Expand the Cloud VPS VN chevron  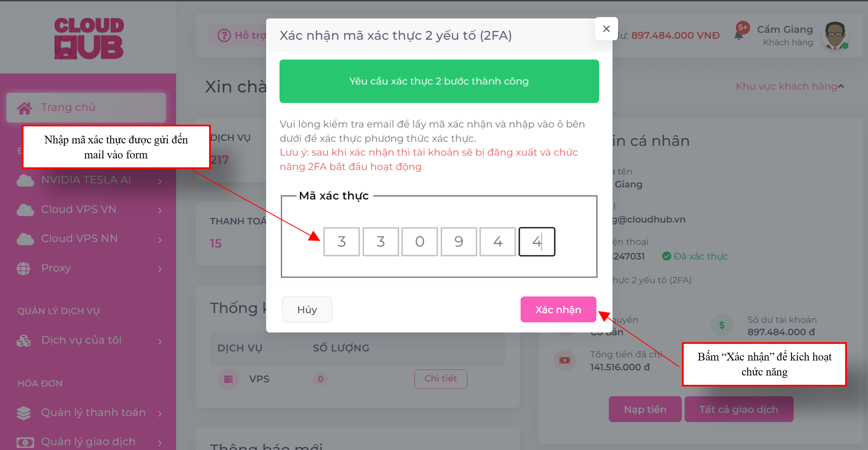160,210
